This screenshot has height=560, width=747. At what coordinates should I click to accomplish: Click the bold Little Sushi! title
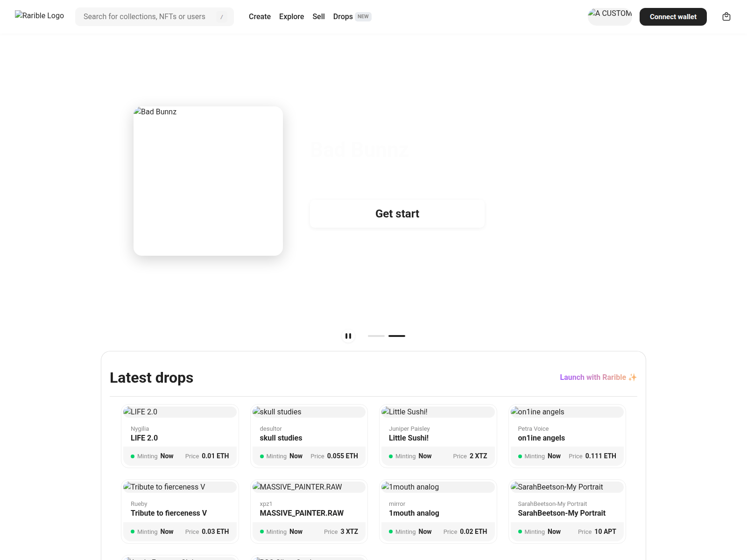pos(409,438)
